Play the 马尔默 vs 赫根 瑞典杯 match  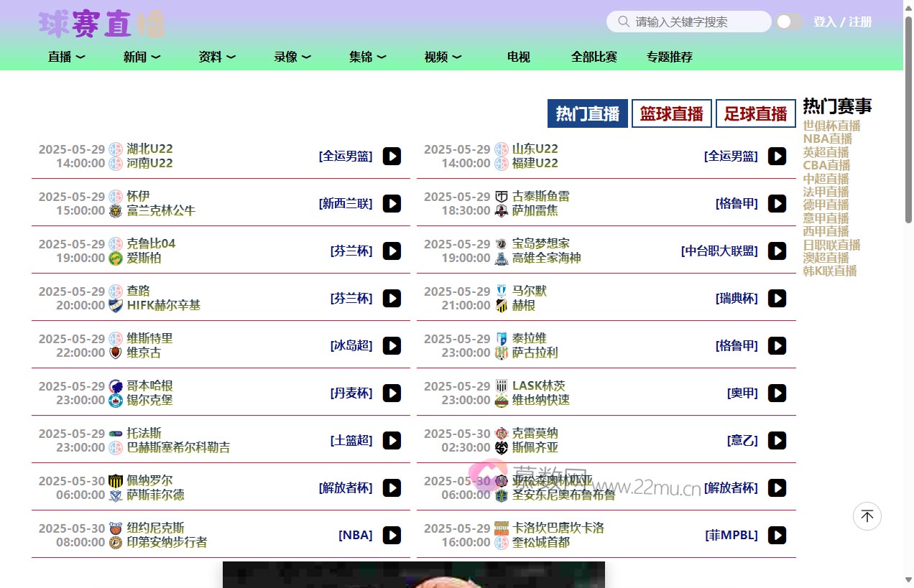777,299
